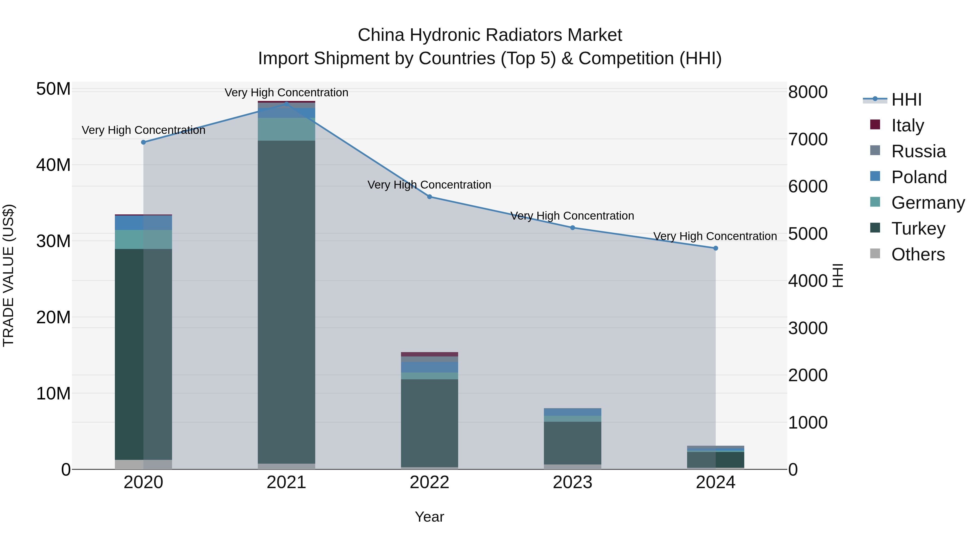Viewport: 980px width, 551px height.
Task: Click the Turkey bar segment for 2020
Action: [x=143, y=354]
